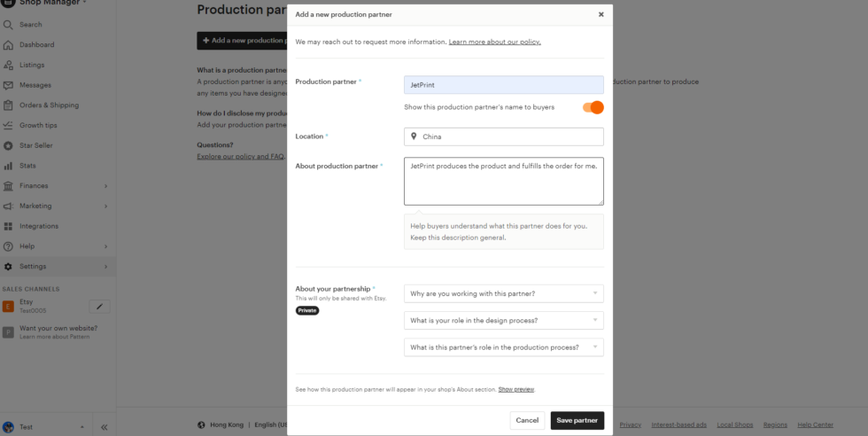Viewport: 868px width, 436px height.
Task: Click the Save partner button
Action: click(x=577, y=420)
